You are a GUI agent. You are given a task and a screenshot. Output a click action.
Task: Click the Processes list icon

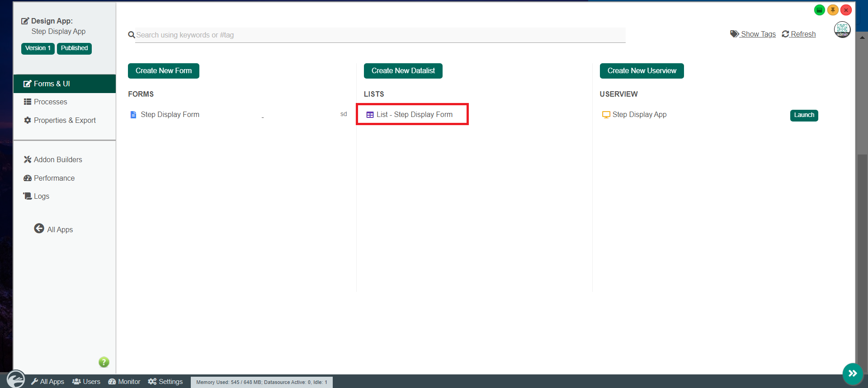(28, 102)
